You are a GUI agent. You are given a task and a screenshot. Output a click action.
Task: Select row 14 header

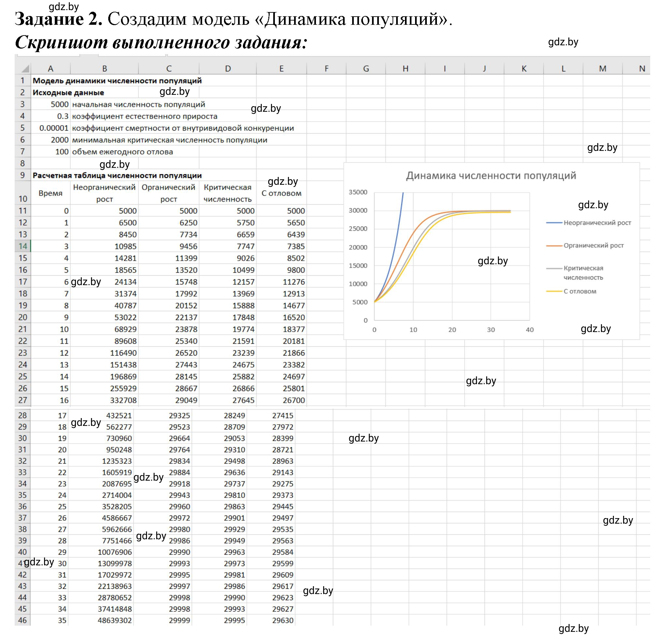coord(23,246)
